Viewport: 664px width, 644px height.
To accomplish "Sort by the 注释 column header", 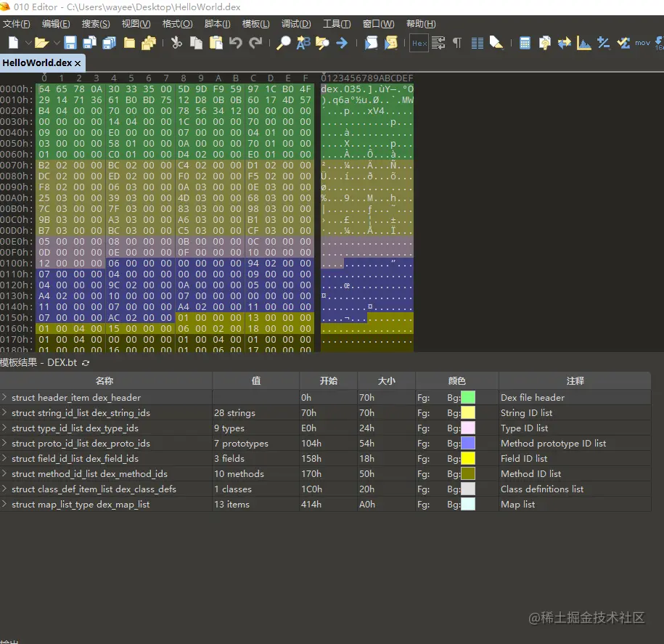I will (x=575, y=380).
